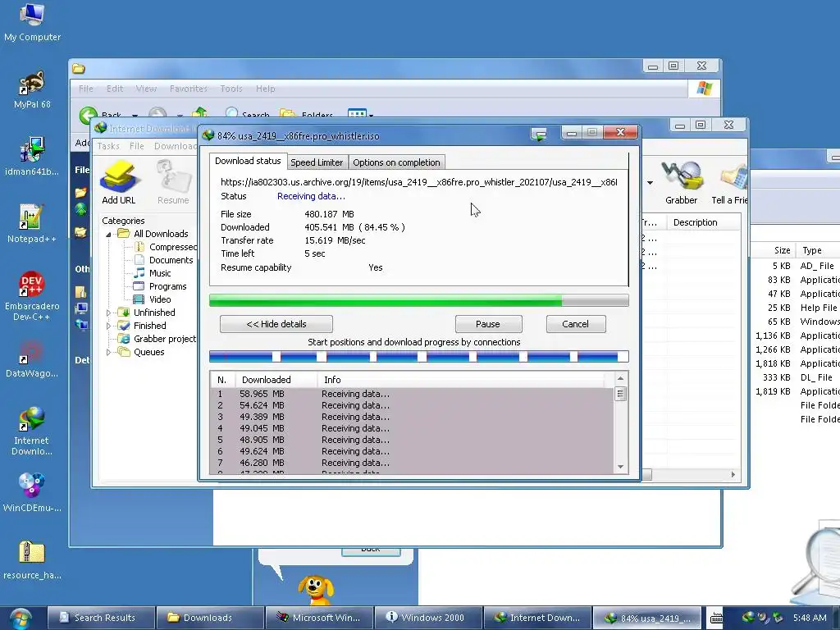Open Notepad++ desktop shortcut
The height and width of the screenshot is (630, 840).
click(32, 224)
